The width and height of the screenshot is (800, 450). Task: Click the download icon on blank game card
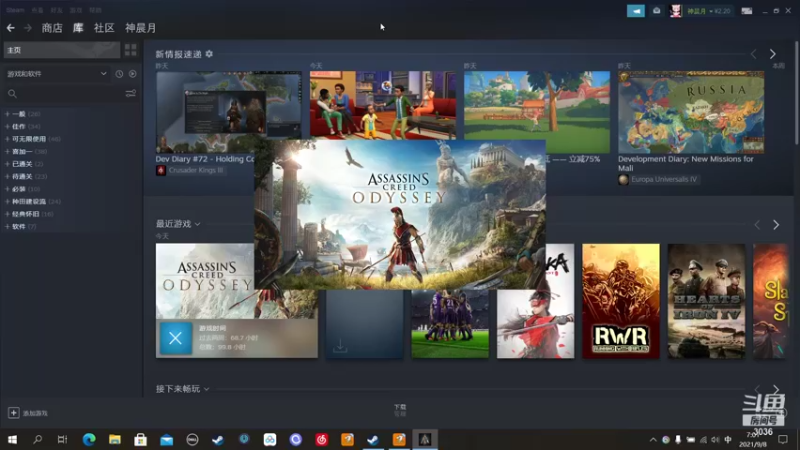pos(340,346)
